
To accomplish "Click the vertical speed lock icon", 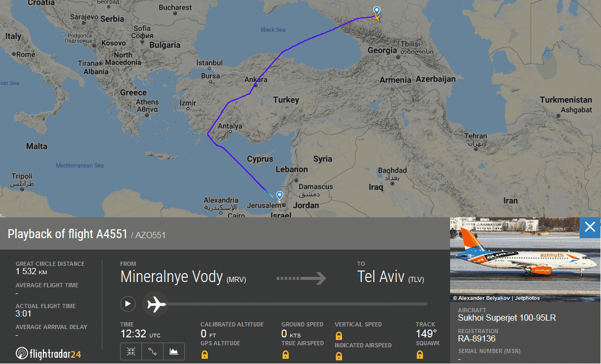I will [x=339, y=336].
